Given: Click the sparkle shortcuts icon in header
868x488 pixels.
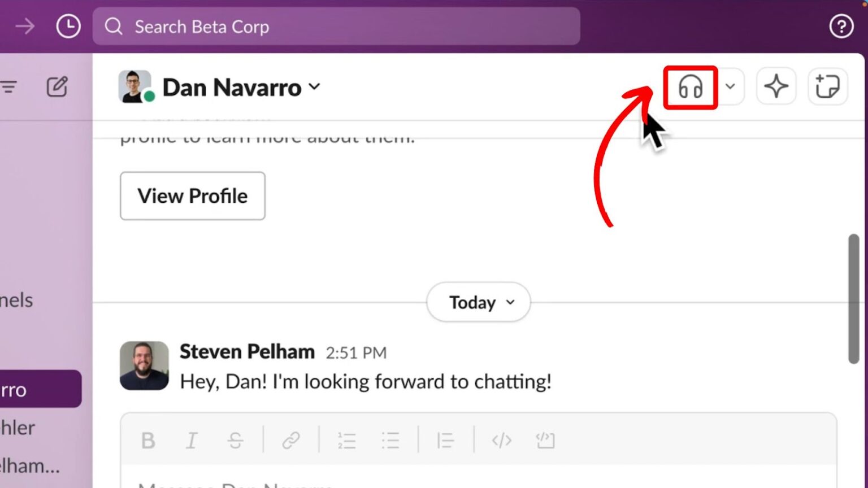Looking at the screenshot, I should coord(776,86).
